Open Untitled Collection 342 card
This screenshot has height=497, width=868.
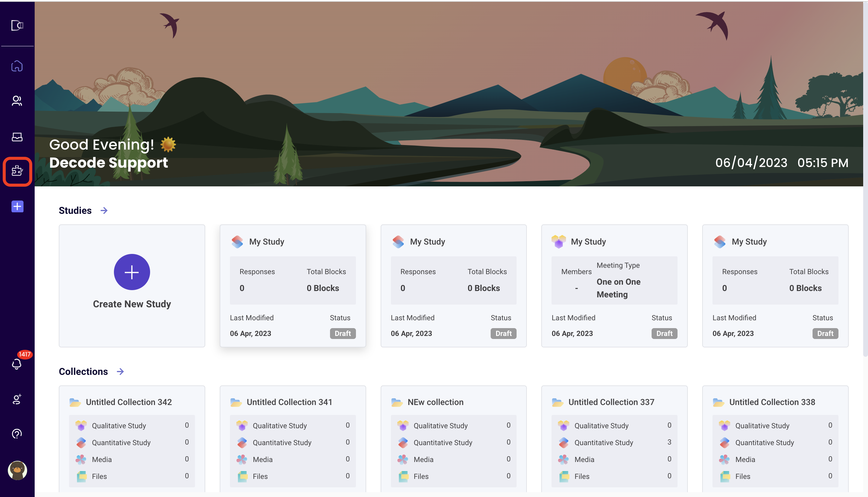(x=129, y=402)
